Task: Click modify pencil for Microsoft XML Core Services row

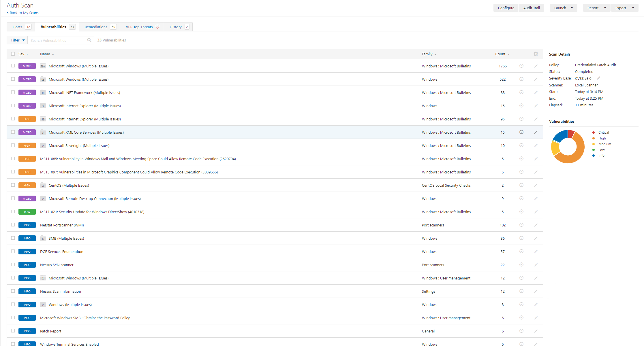Action: click(x=536, y=132)
